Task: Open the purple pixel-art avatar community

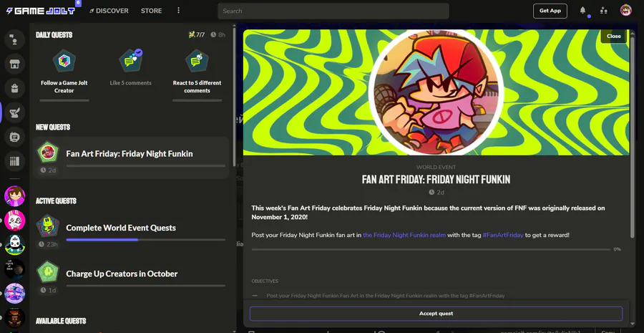Action: point(14,294)
